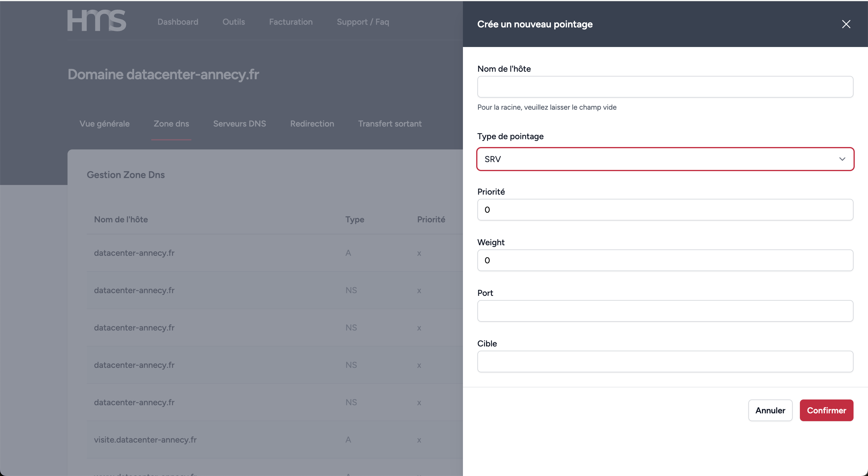The image size is (868, 476).
Task: Open the Redirection tab
Action: (312, 124)
